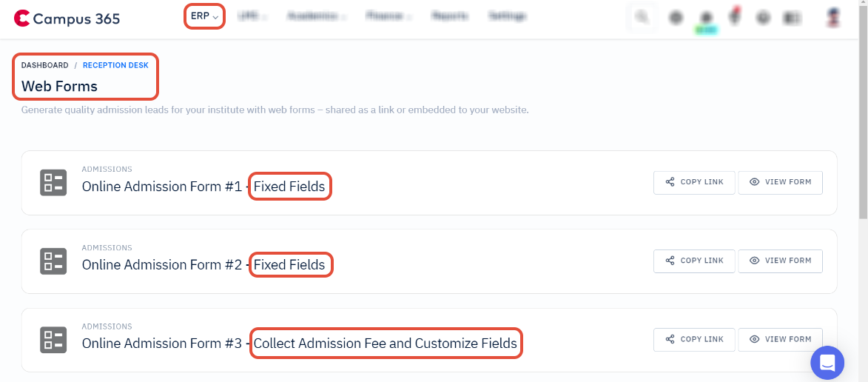View Online Admission Form #1
This screenshot has height=382, width=868.
[x=780, y=182]
